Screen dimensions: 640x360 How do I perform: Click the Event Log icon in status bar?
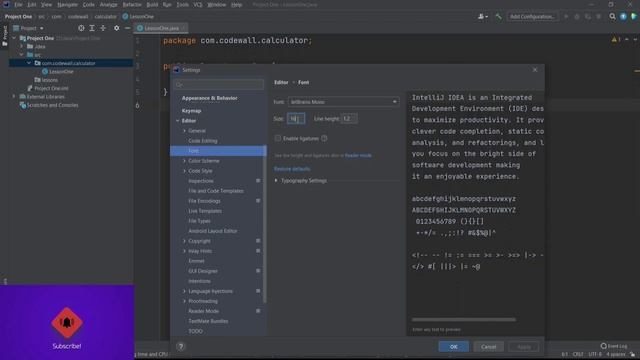(603, 346)
